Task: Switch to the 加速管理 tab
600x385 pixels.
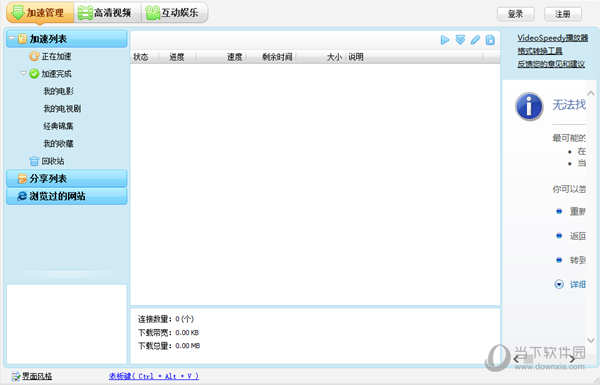Action: coord(40,13)
